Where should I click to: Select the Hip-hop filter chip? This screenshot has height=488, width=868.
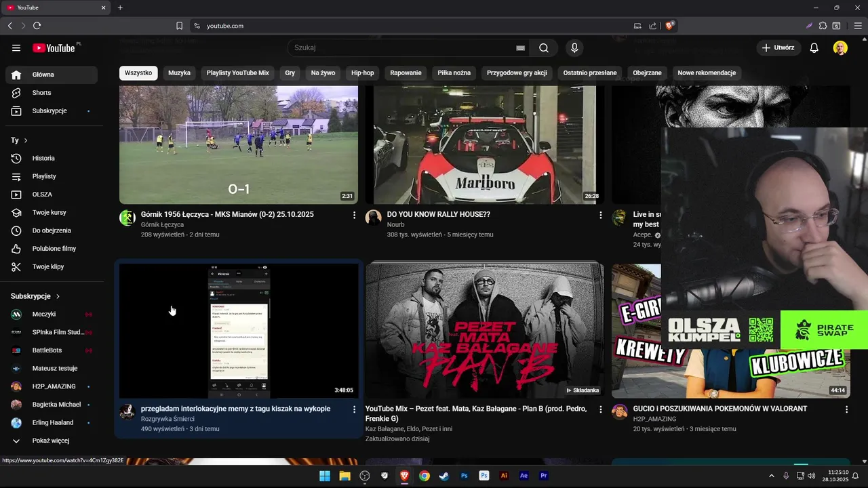click(363, 73)
